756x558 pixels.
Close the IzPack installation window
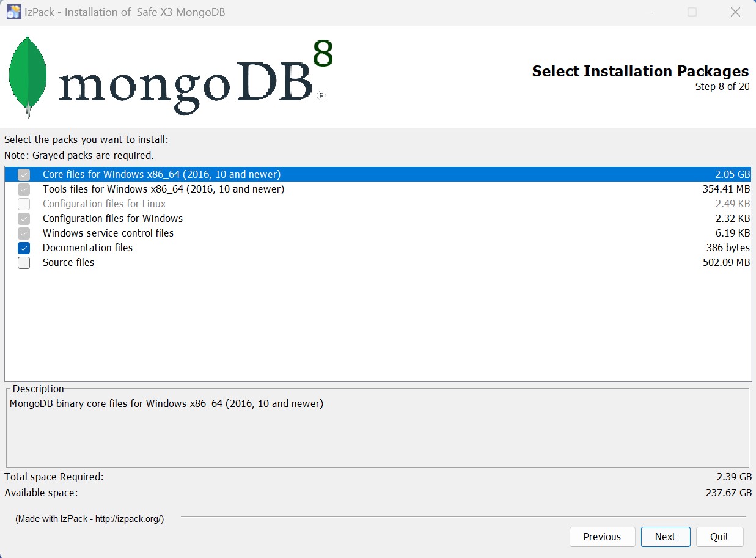pyautogui.click(x=736, y=12)
